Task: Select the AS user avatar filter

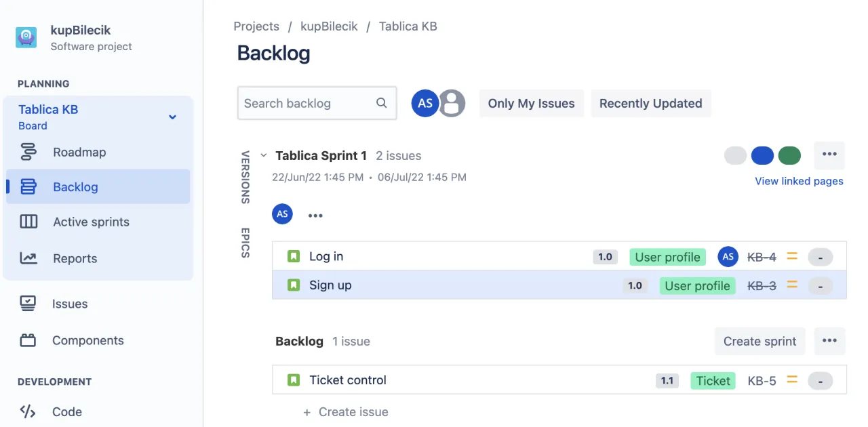Action: tap(425, 103)
